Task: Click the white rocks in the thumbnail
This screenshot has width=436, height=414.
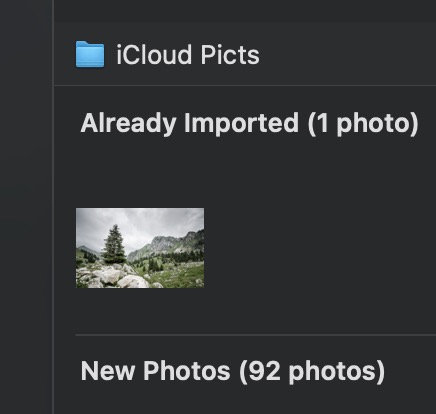Action: click(x=112, y=277)
